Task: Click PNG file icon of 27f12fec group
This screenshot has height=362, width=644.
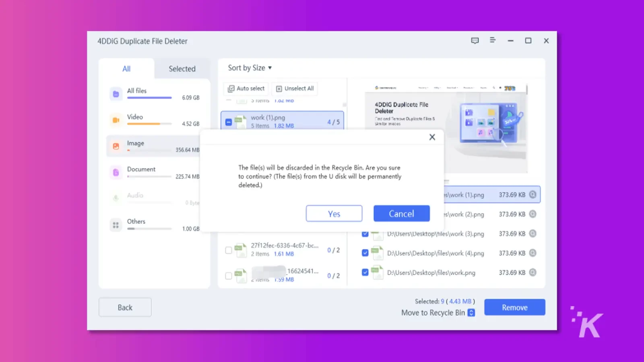Action: click(x=241, y=250)
